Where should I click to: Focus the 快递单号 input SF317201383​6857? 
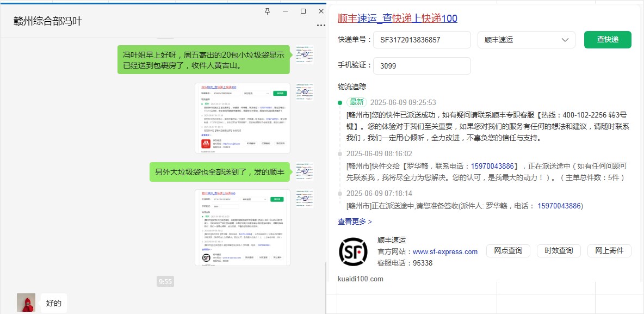422,40
